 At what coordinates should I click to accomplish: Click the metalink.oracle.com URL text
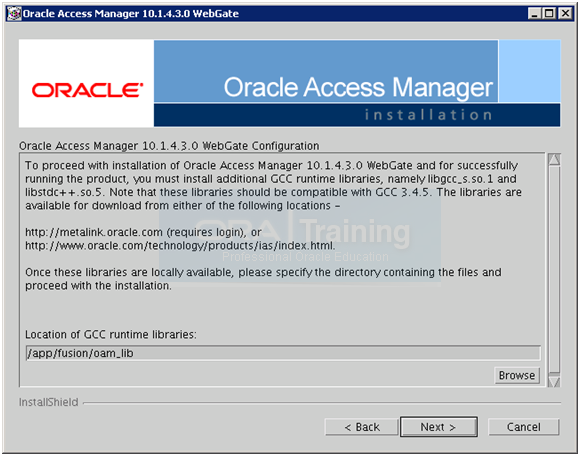coord(94,232)
